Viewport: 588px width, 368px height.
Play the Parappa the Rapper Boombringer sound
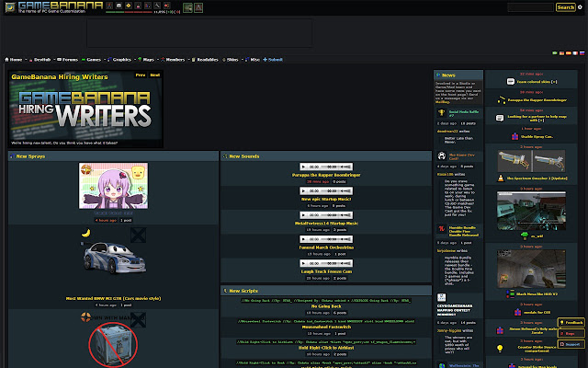[303, 167]
